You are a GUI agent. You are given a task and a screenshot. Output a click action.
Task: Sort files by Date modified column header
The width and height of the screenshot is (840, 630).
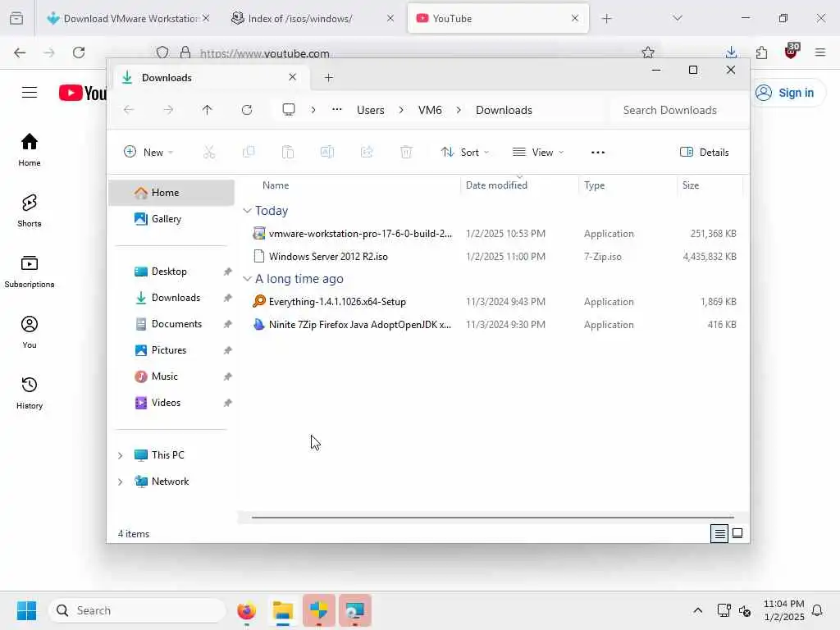point(519,185)
